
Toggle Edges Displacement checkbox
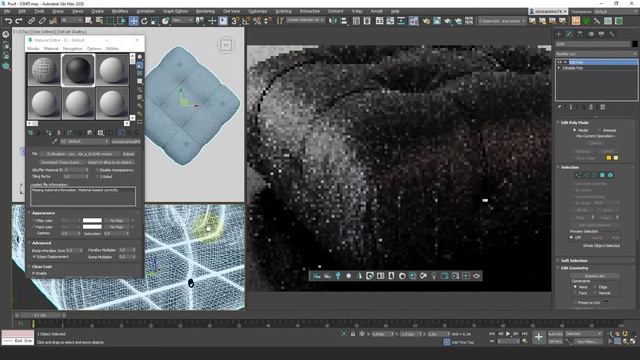(x=34, y=257)
